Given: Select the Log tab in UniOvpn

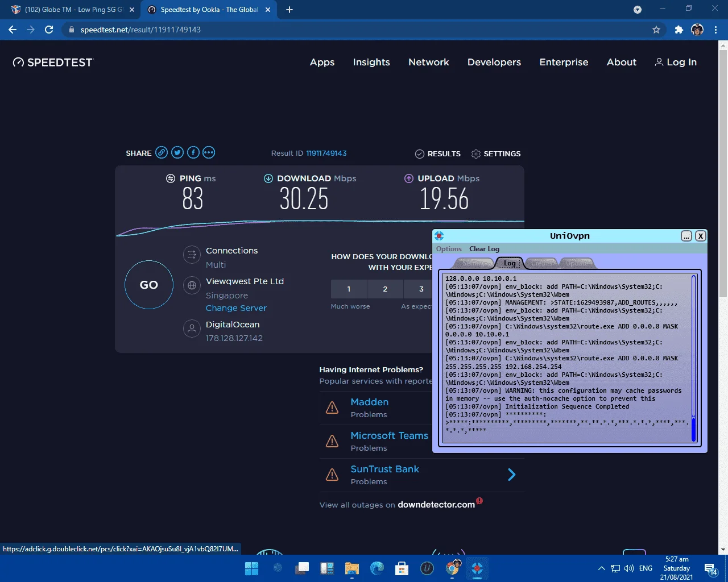Looking at the screenshot, I should click(510, 263).
